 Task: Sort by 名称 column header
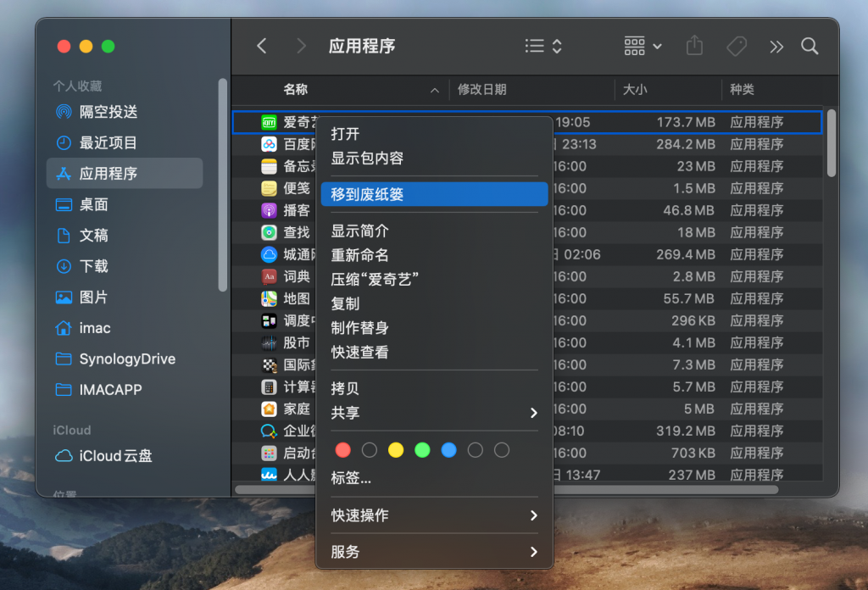click(296, 89)
